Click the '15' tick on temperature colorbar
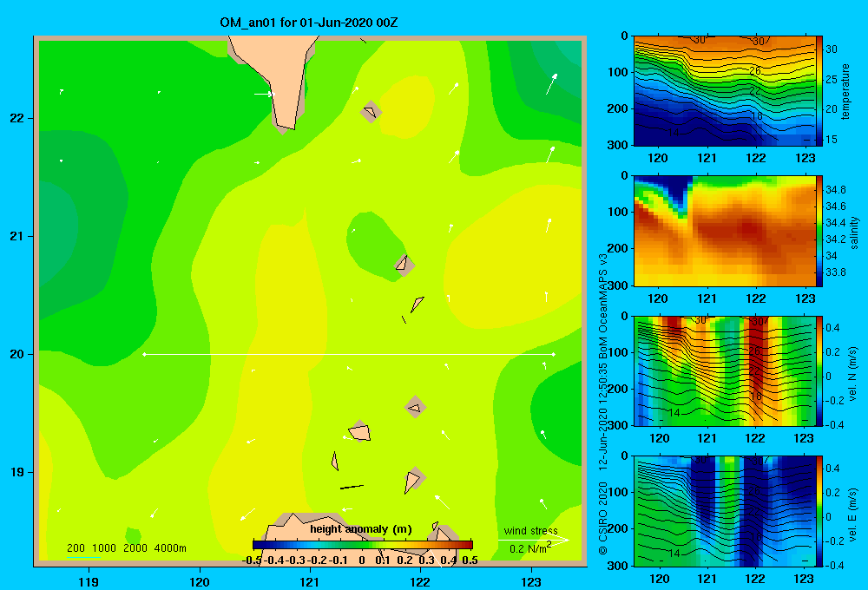Image resolution: width=868 pixels, height=590 pixels. 832,140
